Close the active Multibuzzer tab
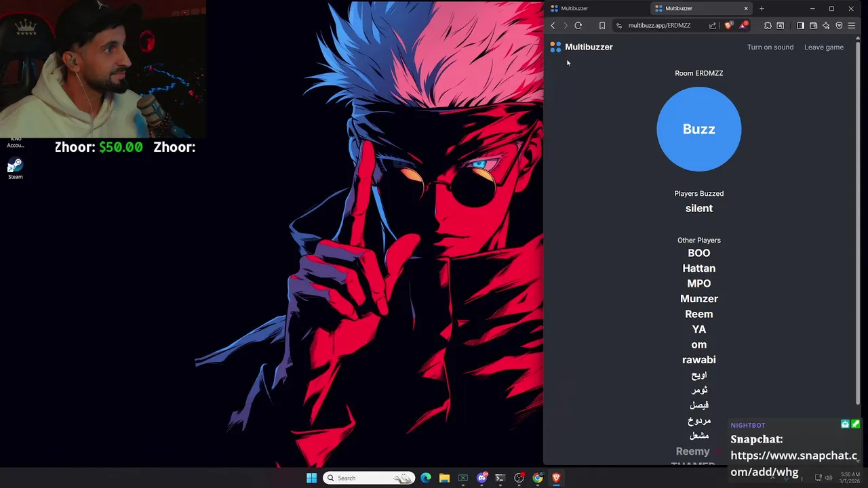 click(x=746, y=8)
